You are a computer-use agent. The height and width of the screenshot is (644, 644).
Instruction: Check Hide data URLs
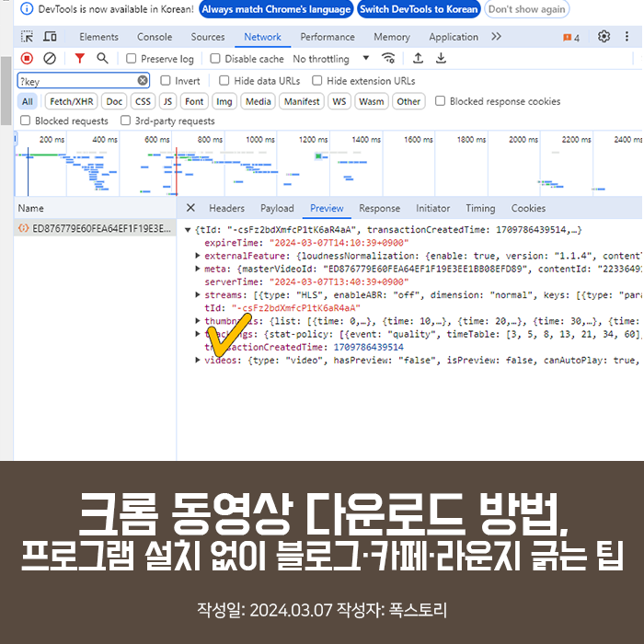tap(224, 81)
